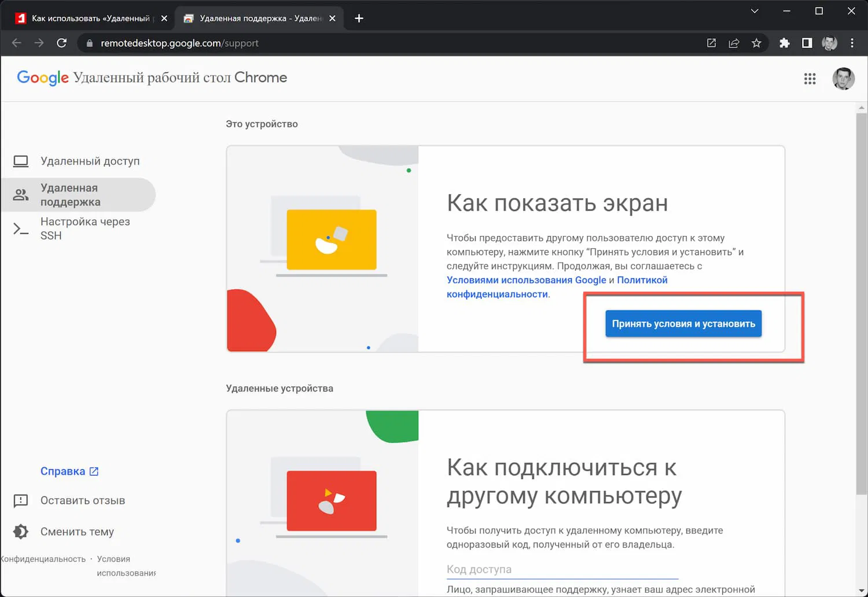Select the «Удаленная поддержка» browser tab
This screenshot has height=597, width=868.
pos(259,19)
